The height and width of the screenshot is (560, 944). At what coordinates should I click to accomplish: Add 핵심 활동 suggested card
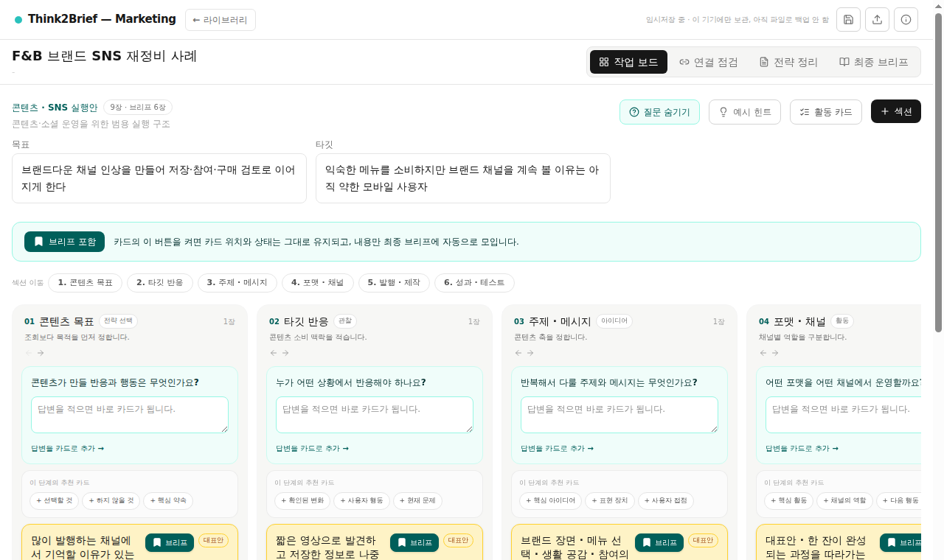(788, 501)
